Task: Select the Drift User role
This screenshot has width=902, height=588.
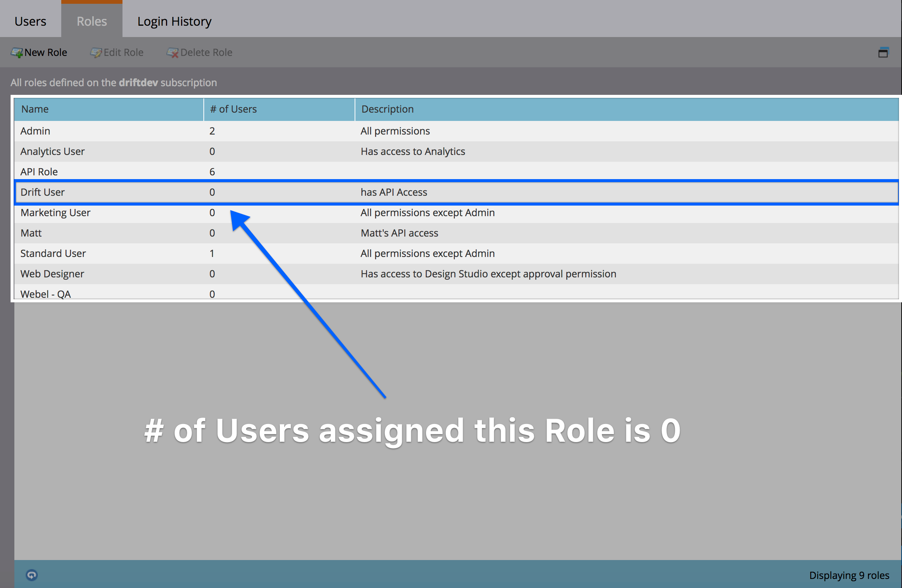Action: [456, 192]
